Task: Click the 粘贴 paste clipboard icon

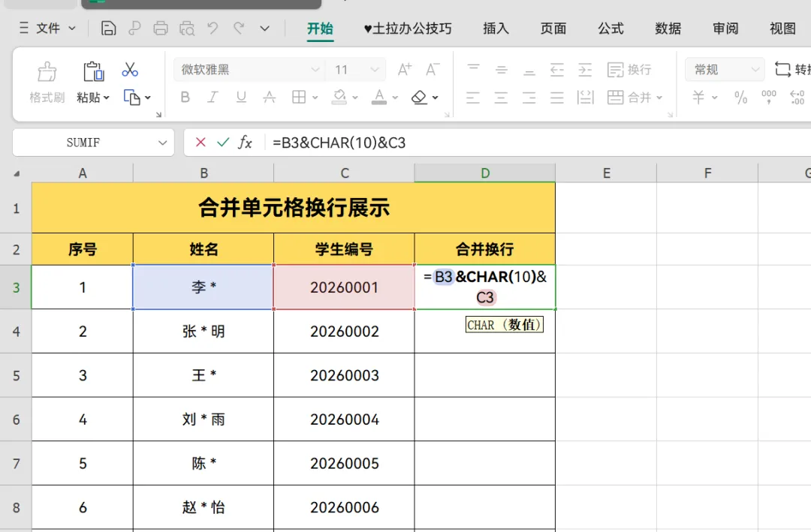Action: pyautogui.click(x=94, y=72)
